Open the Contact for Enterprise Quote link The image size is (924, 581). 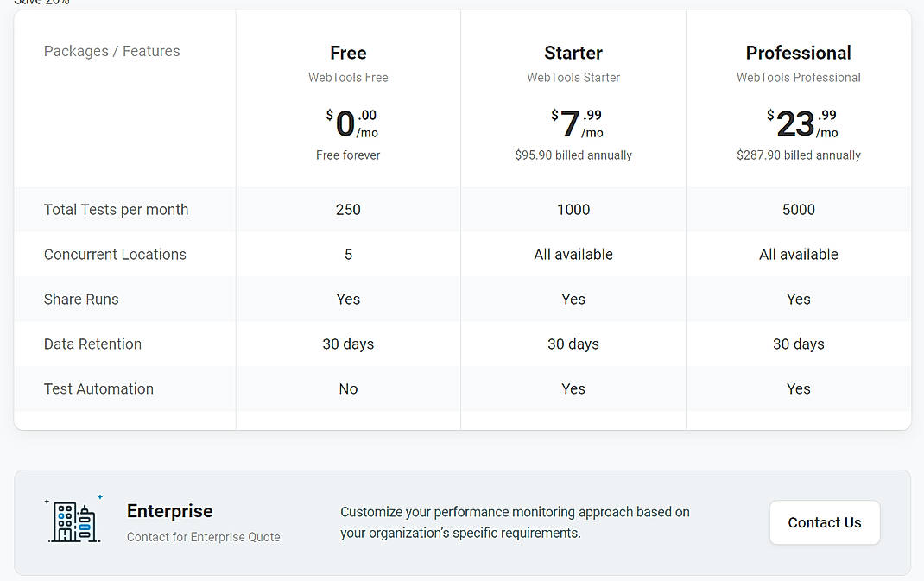(x=203, y=537)
